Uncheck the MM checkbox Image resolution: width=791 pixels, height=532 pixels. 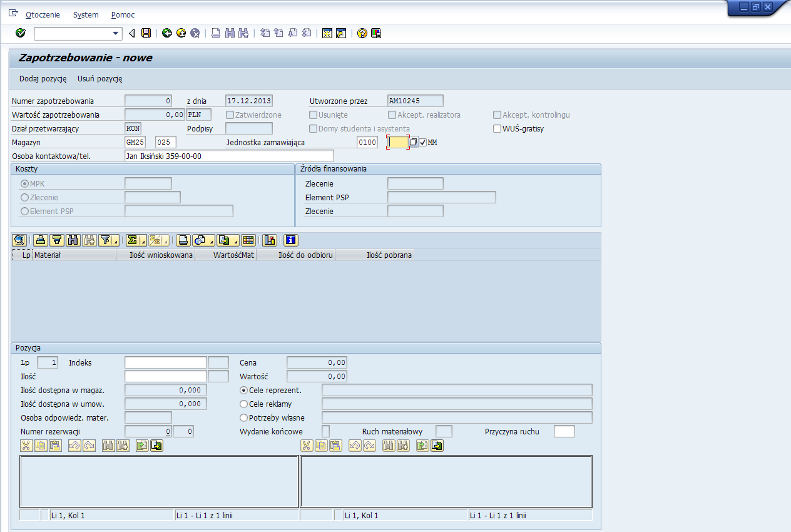[423, 143]
